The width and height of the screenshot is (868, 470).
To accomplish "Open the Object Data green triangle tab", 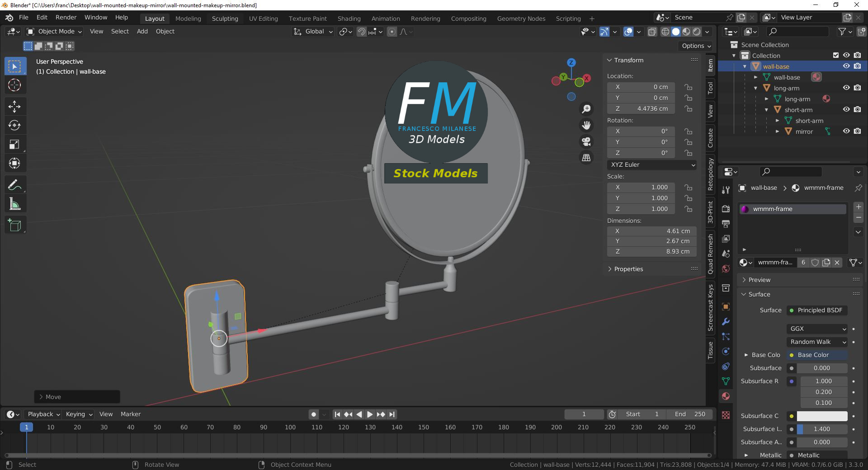I will [x=726, y=381].
